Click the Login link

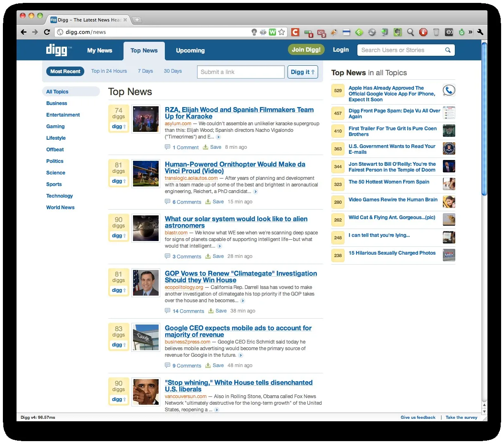(341, 50)
